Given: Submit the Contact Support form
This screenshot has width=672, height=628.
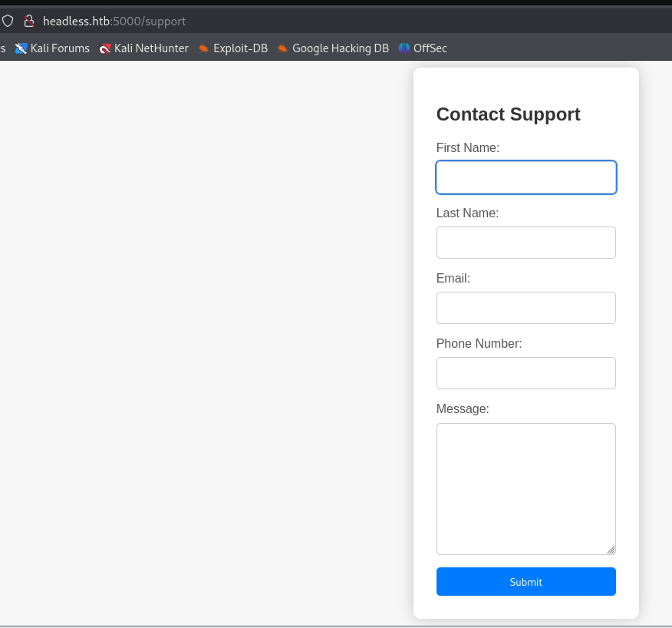Looking at the screenshot, I should (525, 582).
